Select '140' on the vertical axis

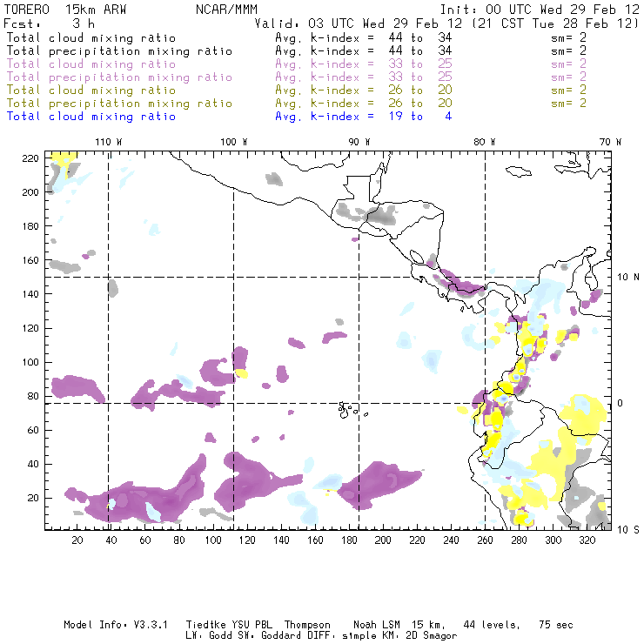30,294
